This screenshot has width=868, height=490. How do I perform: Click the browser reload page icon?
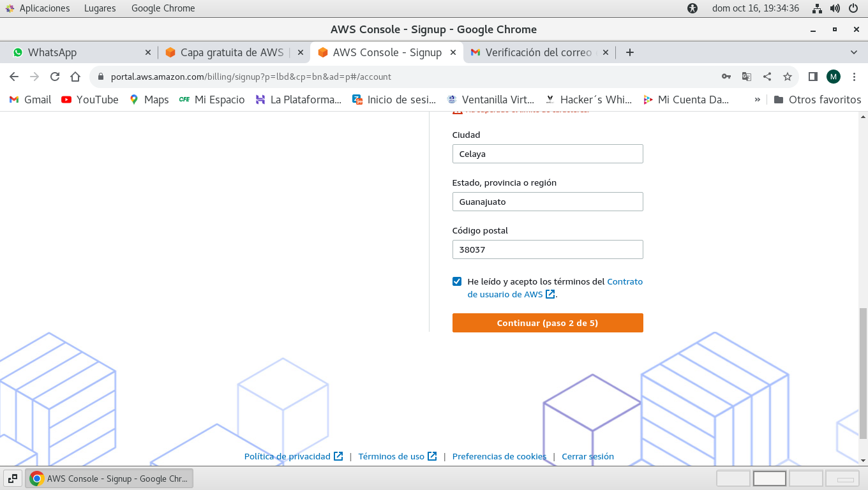55,77
